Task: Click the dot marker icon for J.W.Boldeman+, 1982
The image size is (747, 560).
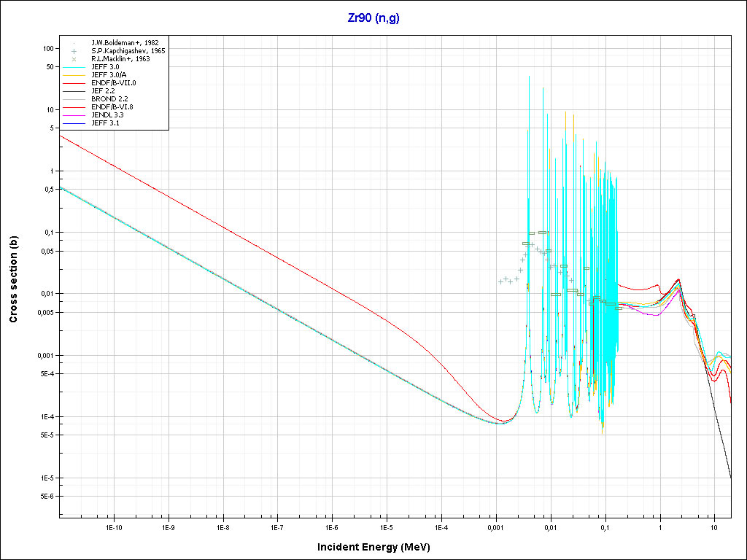Action: [74, 43]
